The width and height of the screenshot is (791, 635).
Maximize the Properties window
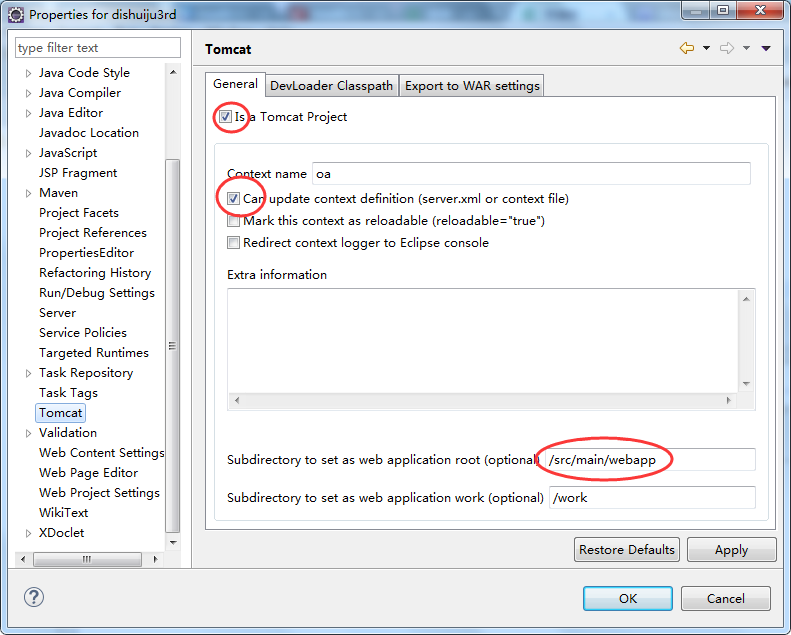722,10
